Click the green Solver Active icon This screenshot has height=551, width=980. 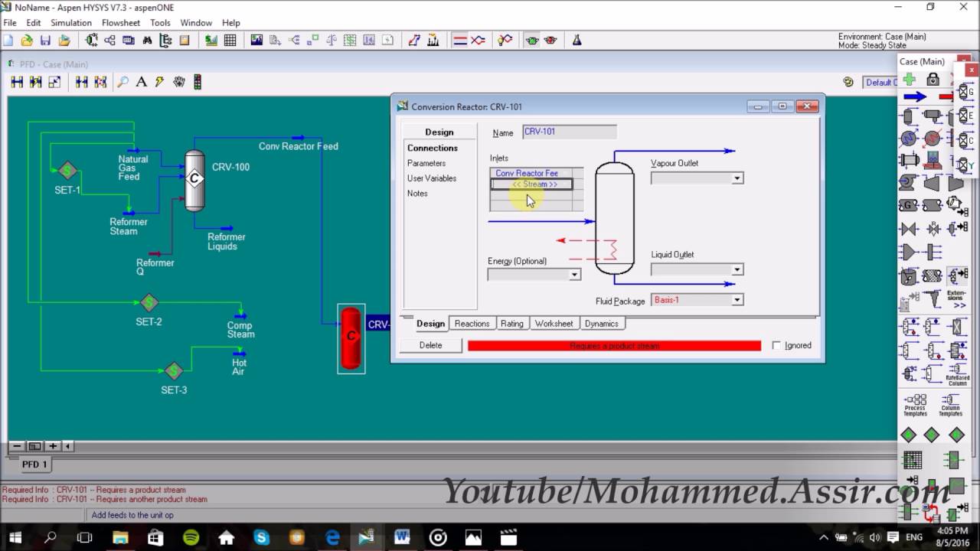(532, 41)
